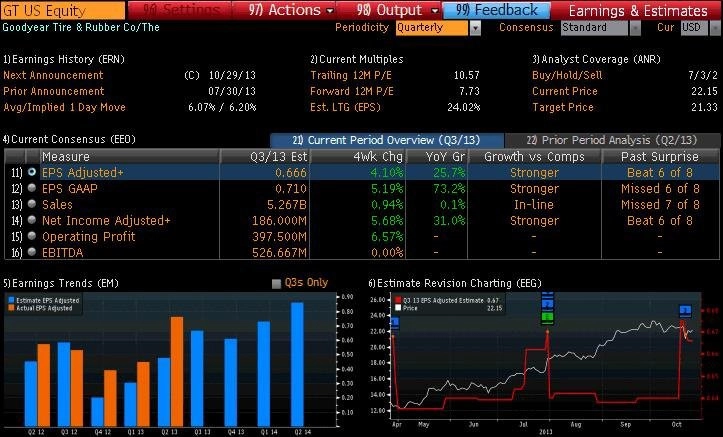Click the YoY Gr column header
The height and width of the screenshot is (437, 723).
pos(436,157)
